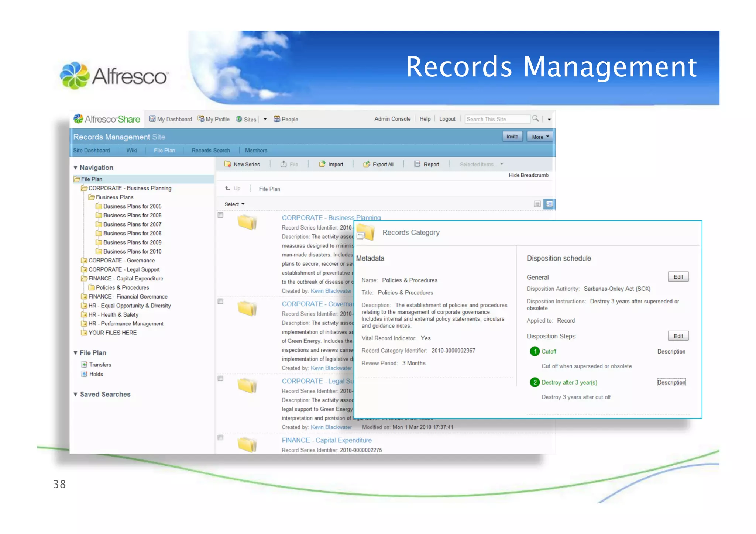Viewport: 756px width, 534px height.
Task: Click the Records Category folder icon in popup
Action: click(x=365, y=232)
